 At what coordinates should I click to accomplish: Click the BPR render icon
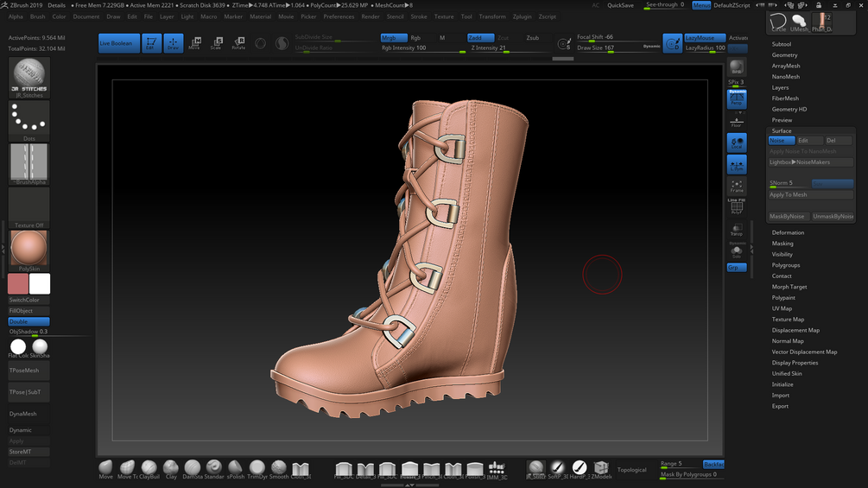pyautogui.click(x=737, y=68)
